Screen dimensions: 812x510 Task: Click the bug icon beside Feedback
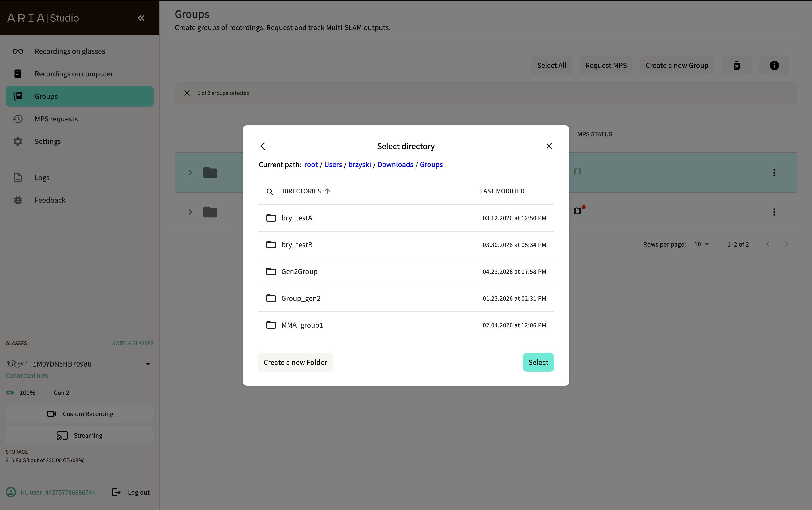point(18,200)
